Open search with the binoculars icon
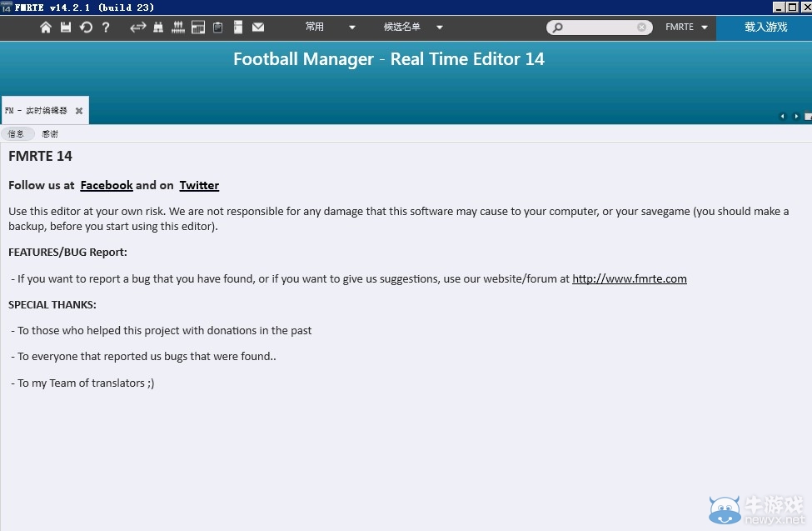Screen dimensions: 812x531 158,28
